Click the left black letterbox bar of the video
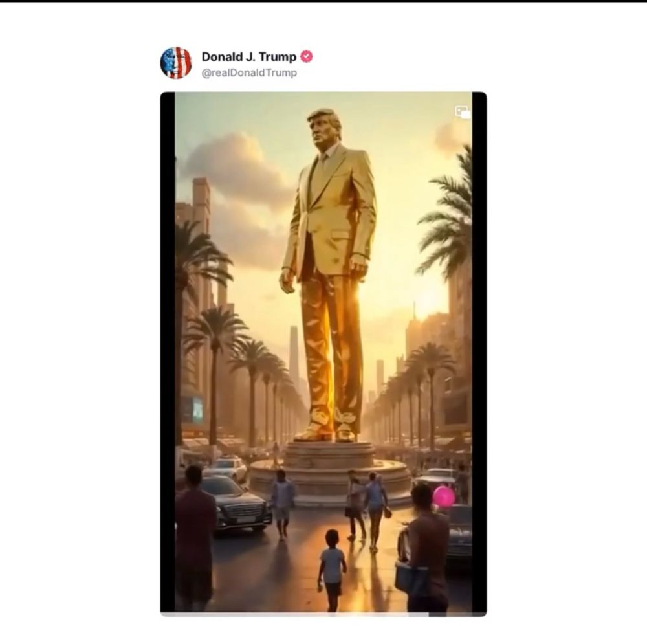Screen dimensions: 647x644 tap(168, 351)
